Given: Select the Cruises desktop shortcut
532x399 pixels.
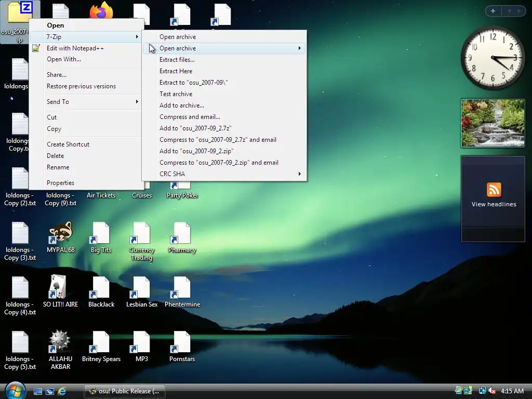Looking at the screenshot, I should [141, 195].
